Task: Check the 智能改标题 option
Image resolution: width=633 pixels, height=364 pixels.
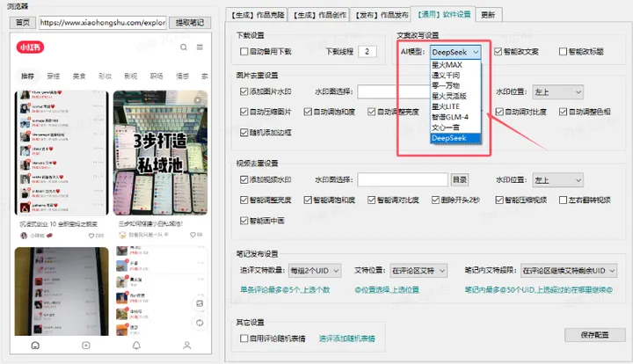Action: [x=564, y=52]
